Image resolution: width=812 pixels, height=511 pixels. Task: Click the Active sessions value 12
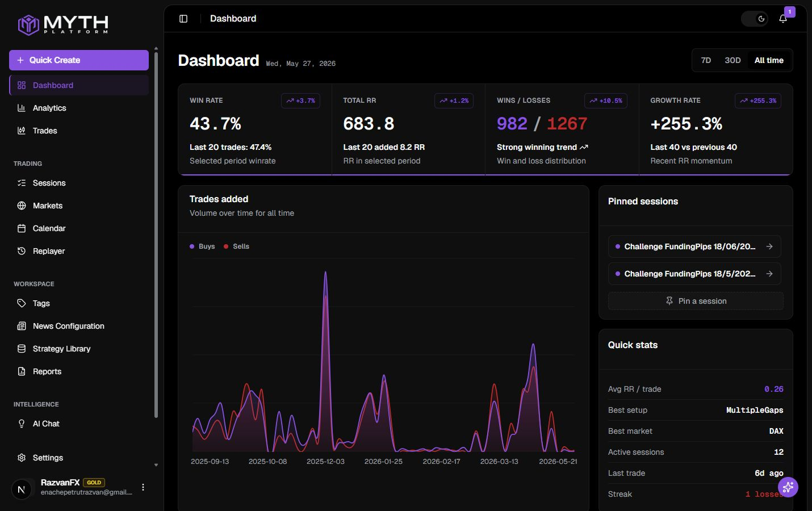(778, 452)
